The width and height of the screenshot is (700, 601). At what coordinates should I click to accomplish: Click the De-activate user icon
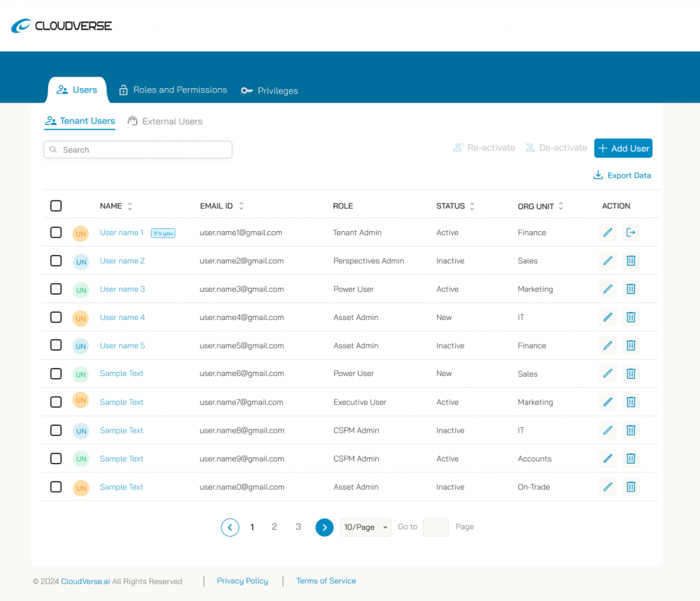[x=530, y=148]
